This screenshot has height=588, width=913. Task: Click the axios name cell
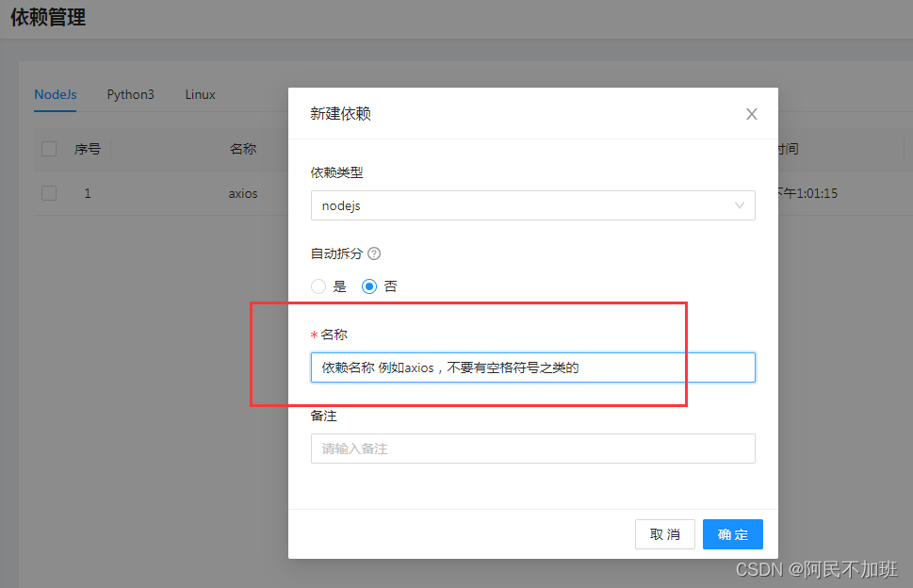point(243,193)
